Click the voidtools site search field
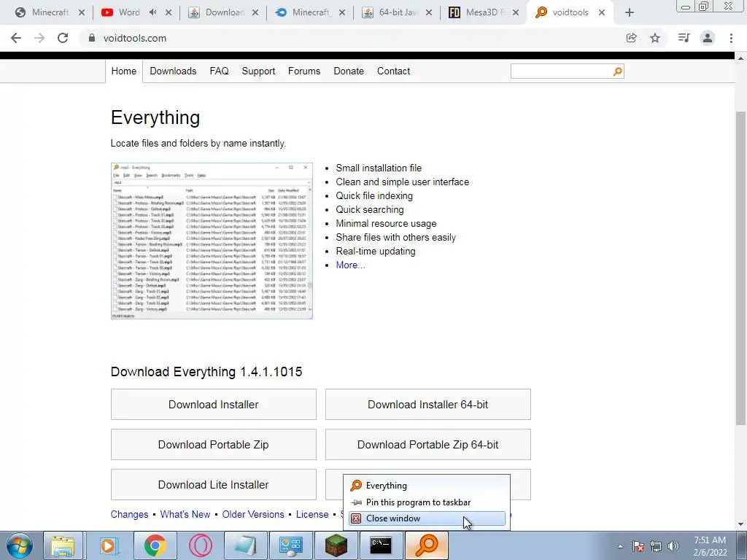The image size is (747, 560). (x=562, y=71)
